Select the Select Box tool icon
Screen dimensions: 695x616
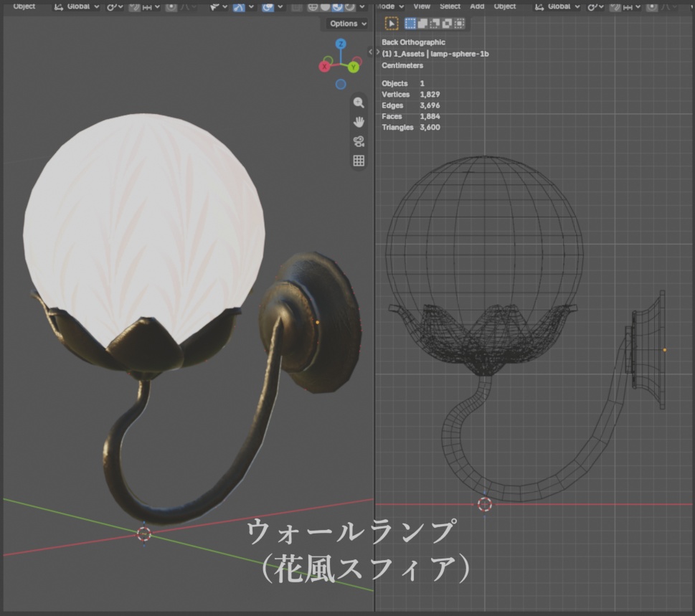tap(392, 24)
